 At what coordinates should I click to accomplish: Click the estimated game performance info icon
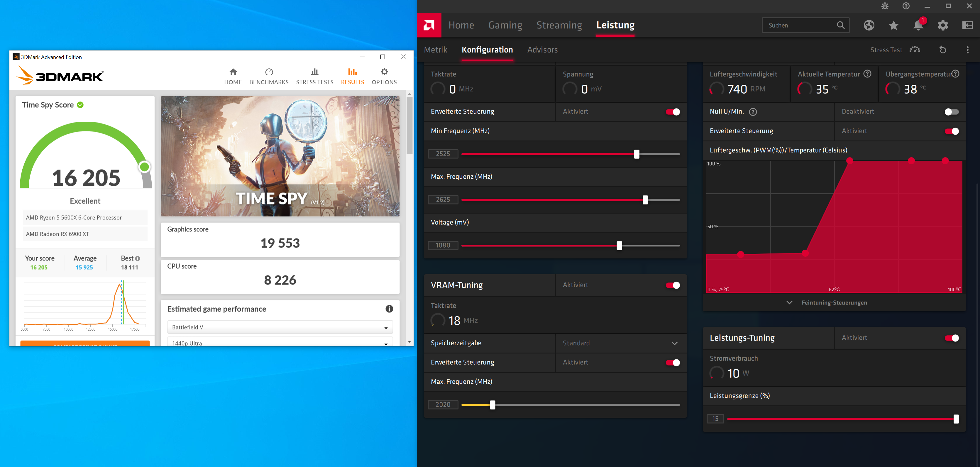click(x=389, y=309)
